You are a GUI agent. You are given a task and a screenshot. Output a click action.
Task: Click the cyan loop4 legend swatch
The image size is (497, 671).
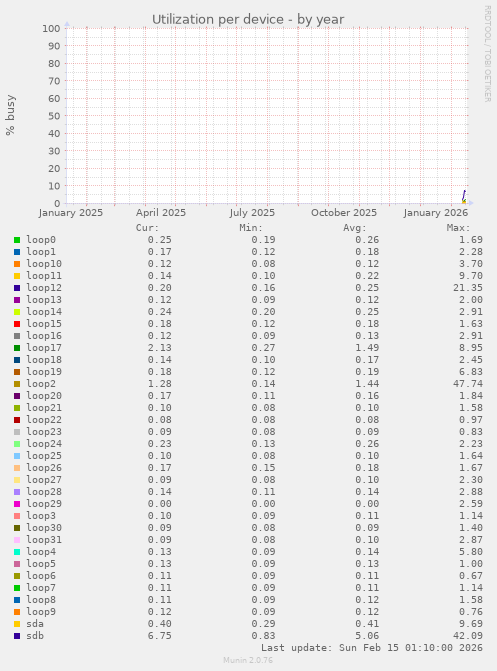click(17, 552)
